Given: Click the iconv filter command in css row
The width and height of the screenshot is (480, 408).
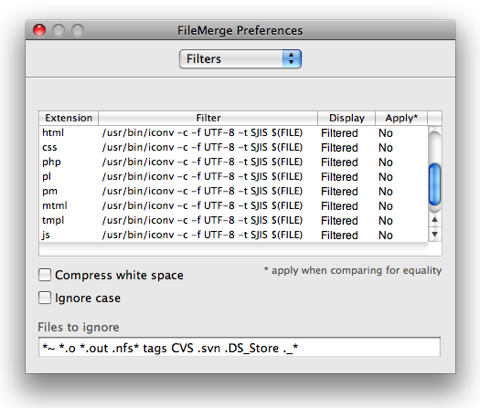Looking at the screenshot, I should [202, 147].
